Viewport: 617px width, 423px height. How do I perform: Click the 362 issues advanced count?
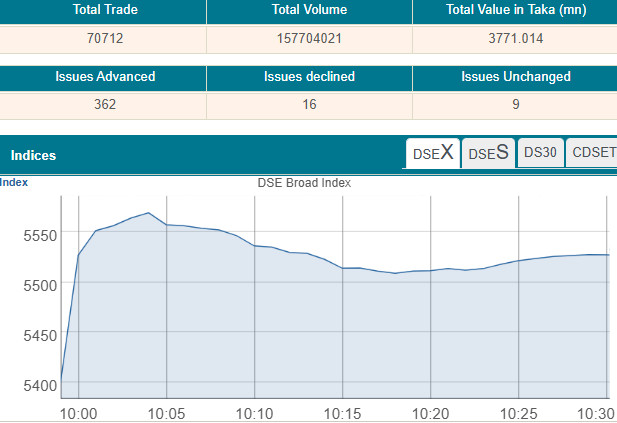click(102, 105)
